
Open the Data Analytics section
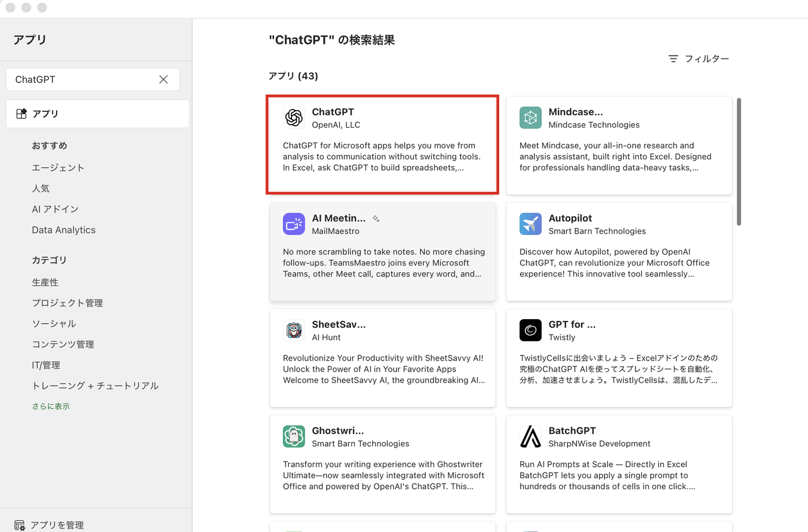coord(63,230)
